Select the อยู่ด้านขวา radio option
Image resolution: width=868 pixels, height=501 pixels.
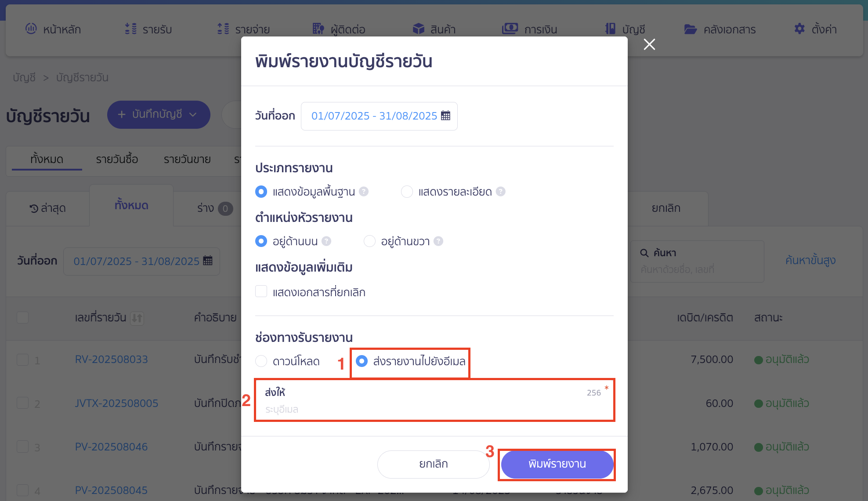pyautogui.click(x=369, y=241)
